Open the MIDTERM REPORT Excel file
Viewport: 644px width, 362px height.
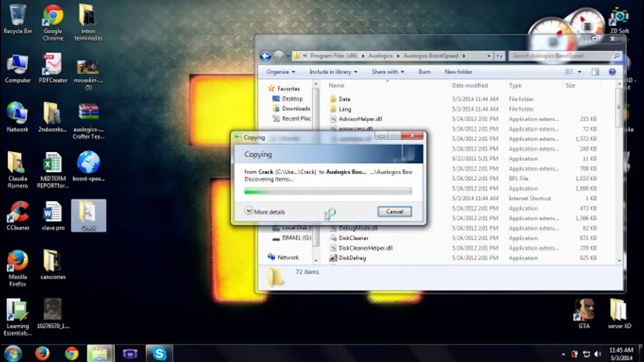[52, 170]
